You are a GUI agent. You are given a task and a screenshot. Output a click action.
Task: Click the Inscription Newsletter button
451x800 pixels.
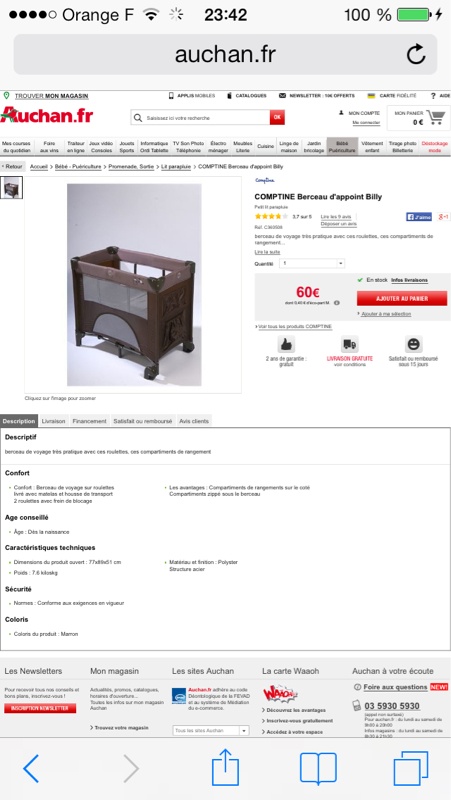pyautogui.click(x=40, y=708)
